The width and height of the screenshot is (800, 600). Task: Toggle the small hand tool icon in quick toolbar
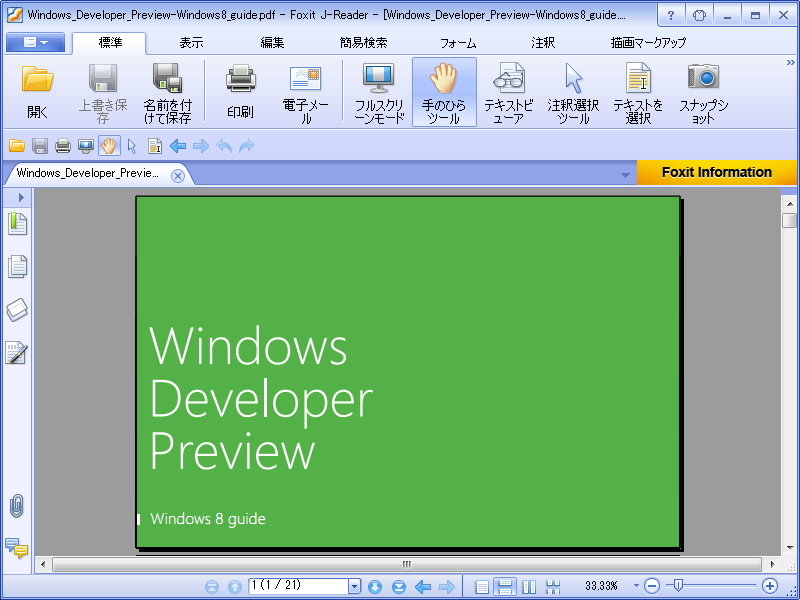[109, 146]
